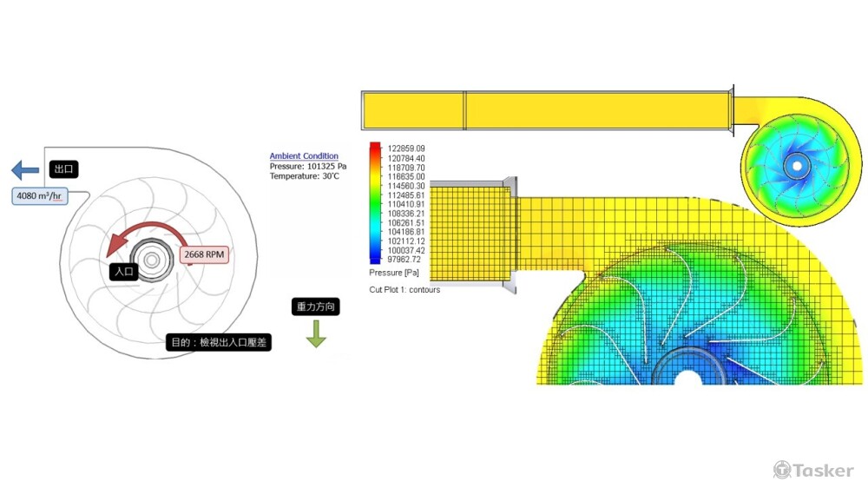Screen dimensions: 868x488
Task: Open the Ambient Condition link
Action: (x=303, y=156)
